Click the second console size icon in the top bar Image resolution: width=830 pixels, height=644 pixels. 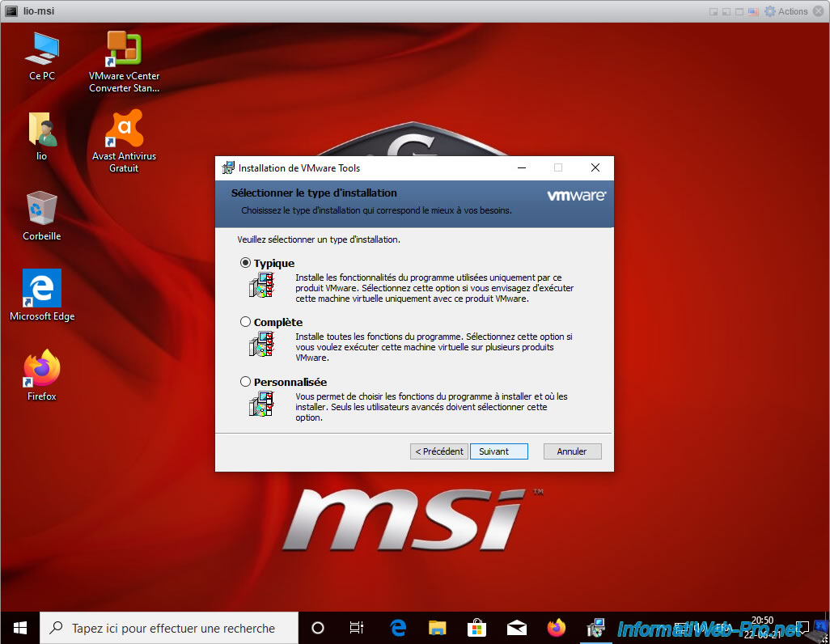726,11
